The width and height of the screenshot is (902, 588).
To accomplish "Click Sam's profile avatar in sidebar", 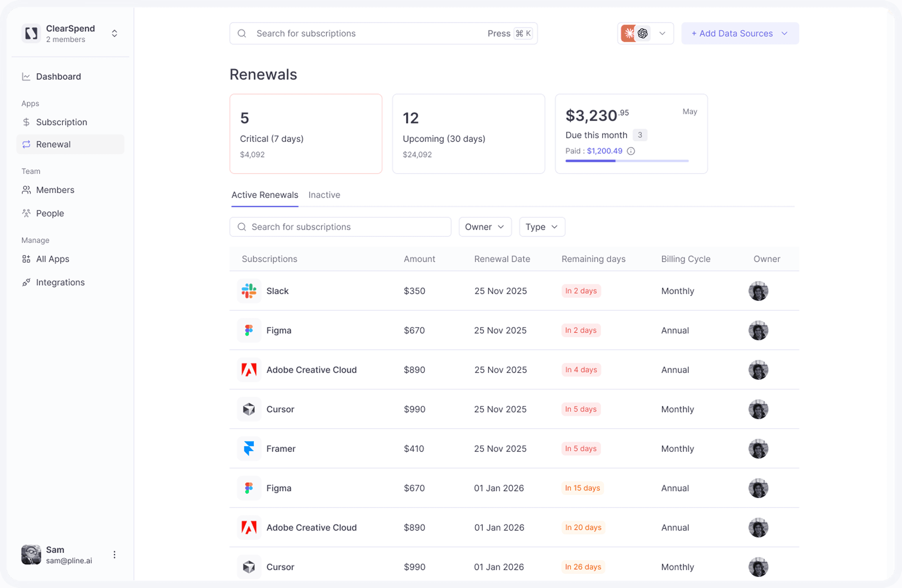I will pyautogui.click(x=31, y=555).
